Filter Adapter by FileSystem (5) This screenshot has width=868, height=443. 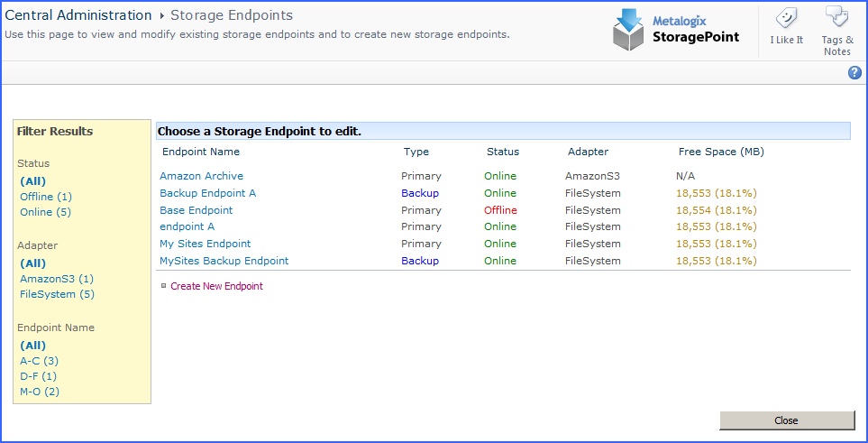[x=57, y=294]
